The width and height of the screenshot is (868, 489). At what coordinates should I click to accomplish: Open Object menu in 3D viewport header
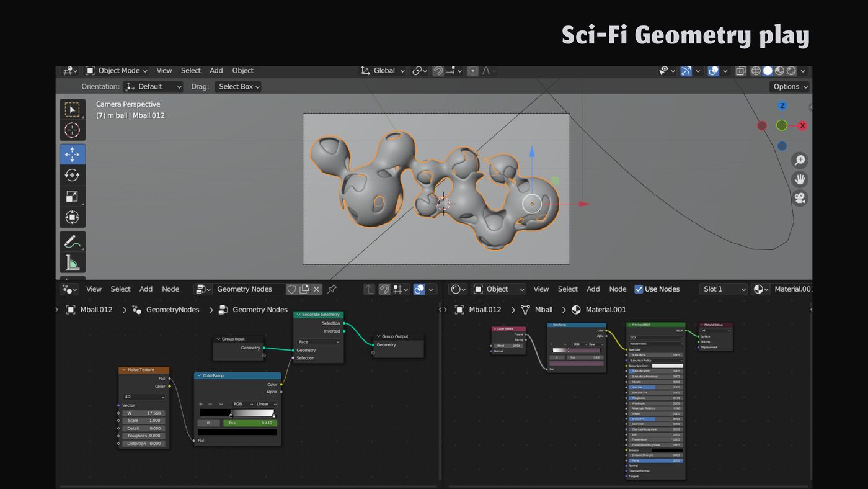(243, 71)
